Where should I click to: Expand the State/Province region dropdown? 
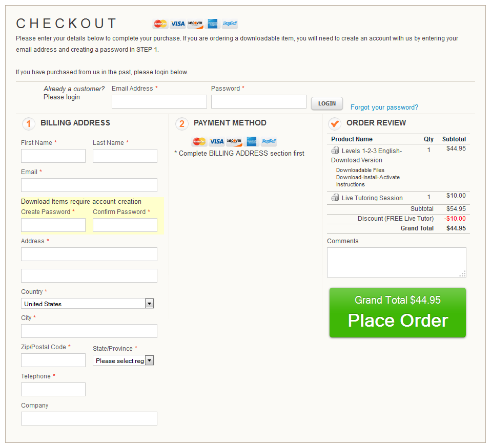[x=124, y=360]
